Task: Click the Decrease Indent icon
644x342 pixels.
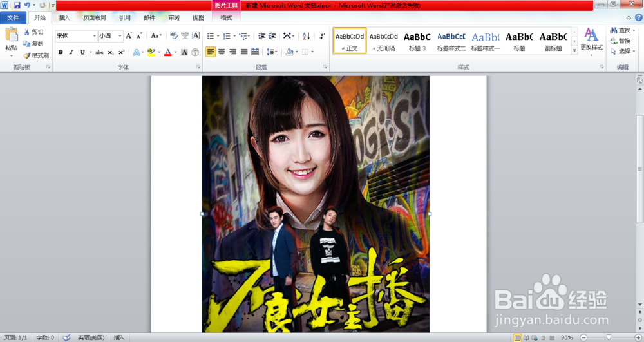Action: (261, 36)
